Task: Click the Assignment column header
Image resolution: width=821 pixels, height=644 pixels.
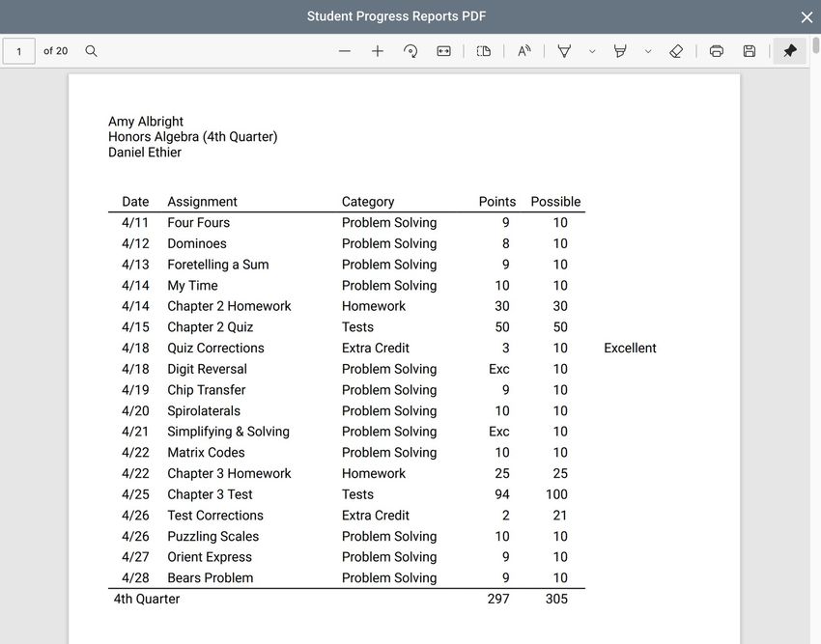Action: (x=202, y=202)
